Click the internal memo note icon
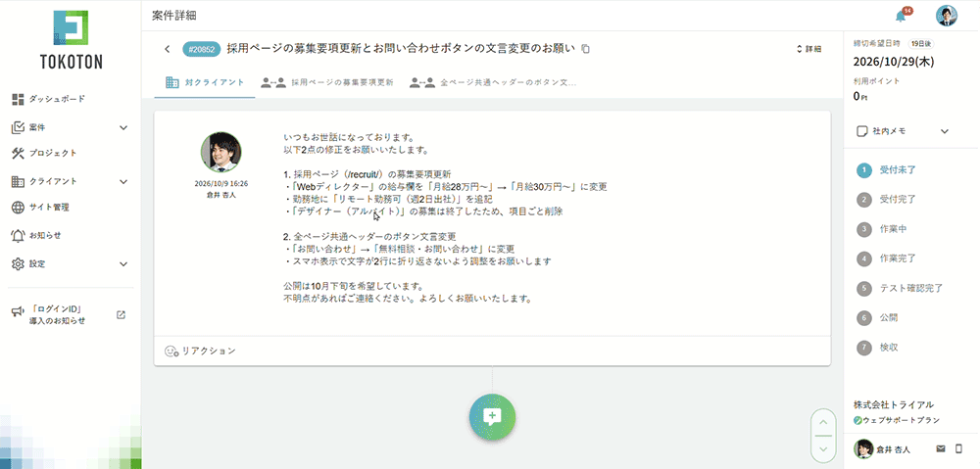The height and width of the screenshot is (469, 980). 861,131
